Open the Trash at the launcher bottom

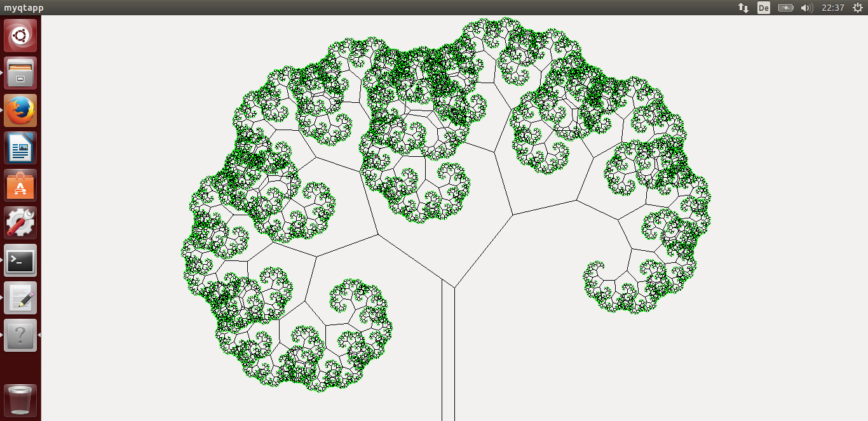tap(20, 400)
